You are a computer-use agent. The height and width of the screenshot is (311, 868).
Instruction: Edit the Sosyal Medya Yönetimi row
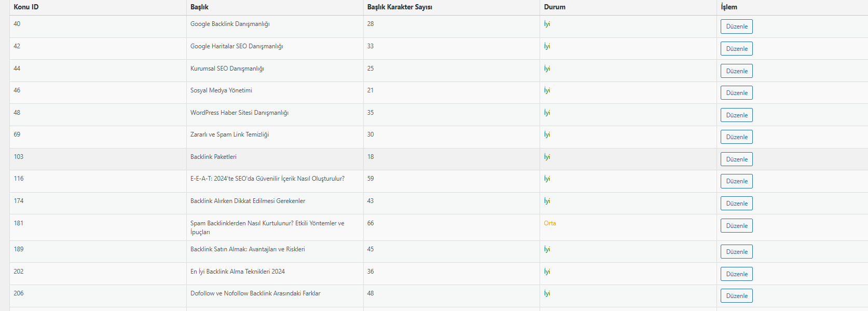[736, 93]
